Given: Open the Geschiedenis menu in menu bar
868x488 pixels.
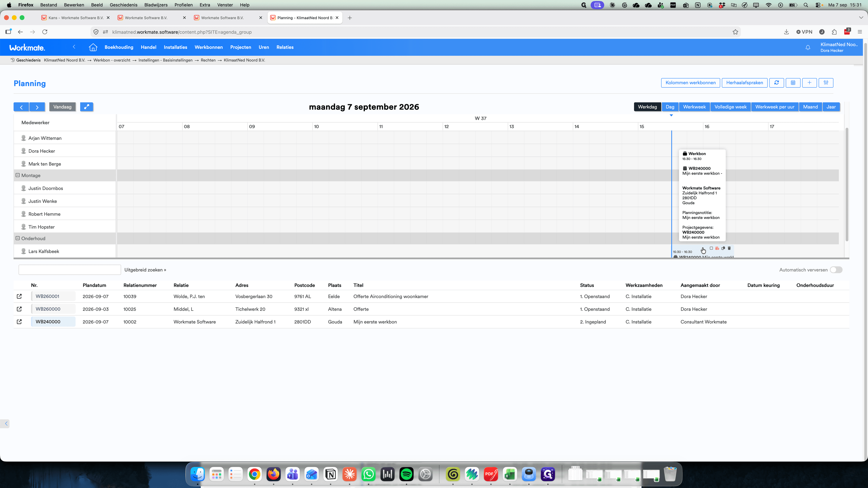Looking at the screenshot, I should point(124,5).
